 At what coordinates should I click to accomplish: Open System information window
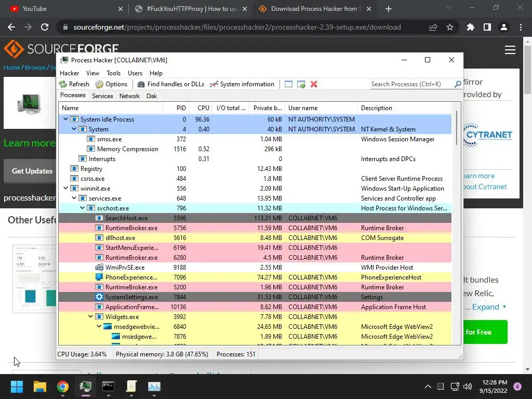(x=242, y=84)
